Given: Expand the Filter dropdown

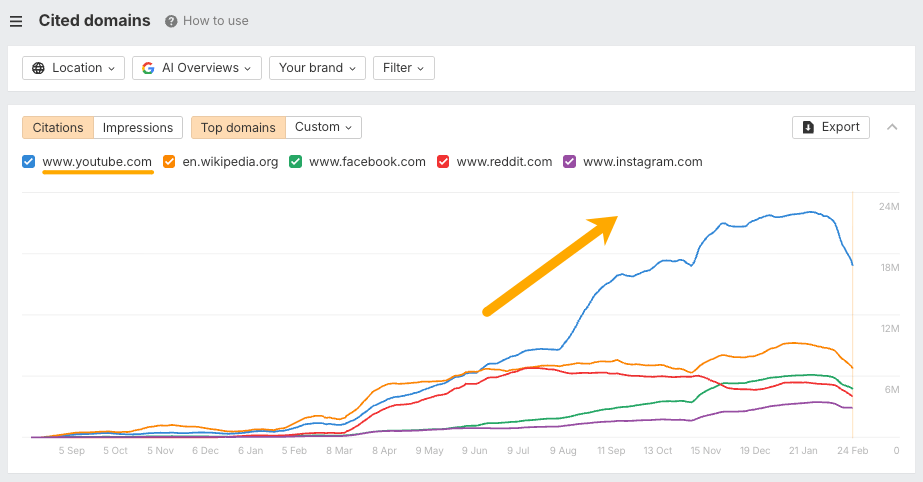Looking at the screenshot, I should (x=403, y=68).
